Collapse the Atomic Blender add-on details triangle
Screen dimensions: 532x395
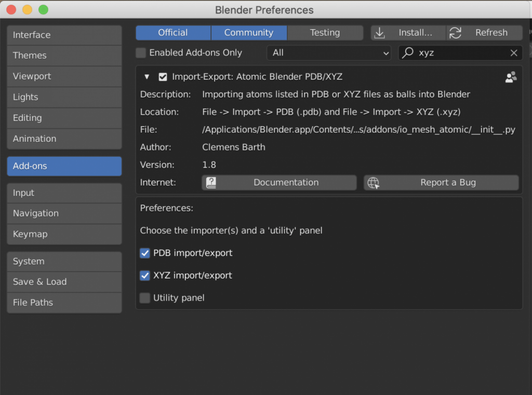(x=147, y=77)
